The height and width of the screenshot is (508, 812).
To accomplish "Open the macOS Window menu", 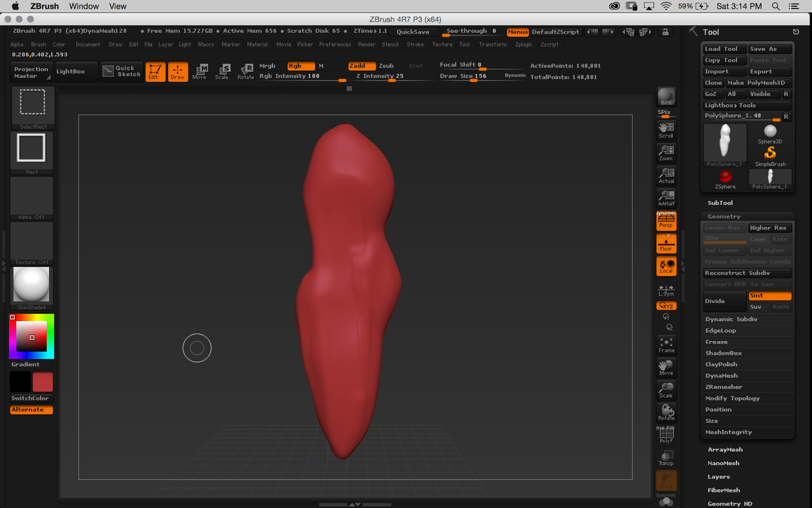I will [84, 6].
